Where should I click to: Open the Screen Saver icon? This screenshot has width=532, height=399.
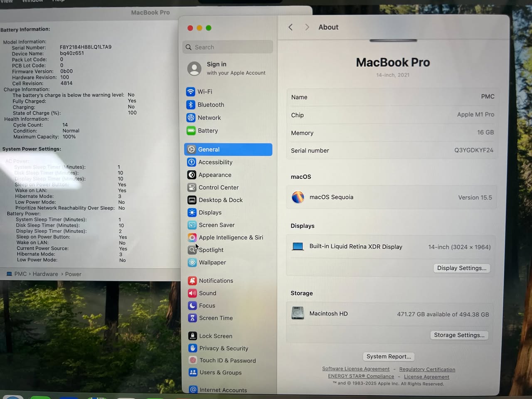pyautogui.click(x=192, y=225)
